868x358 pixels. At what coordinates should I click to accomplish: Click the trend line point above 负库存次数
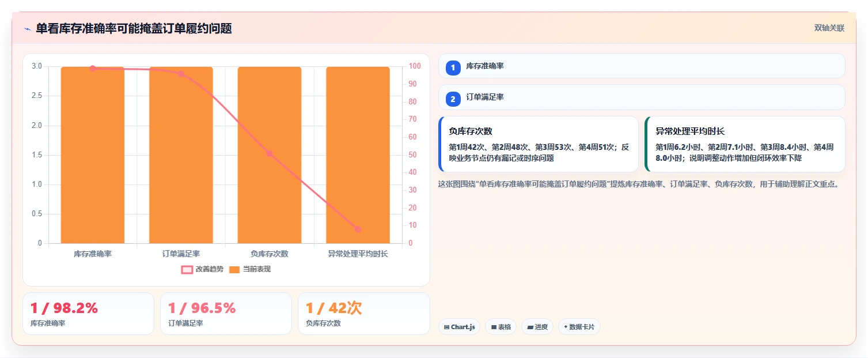(x=269, y=153)
